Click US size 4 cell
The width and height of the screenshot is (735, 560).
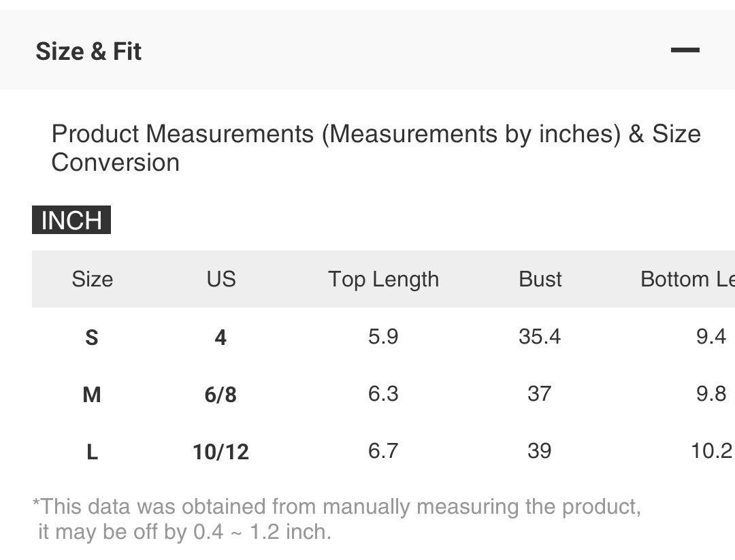tap(220, 337)
